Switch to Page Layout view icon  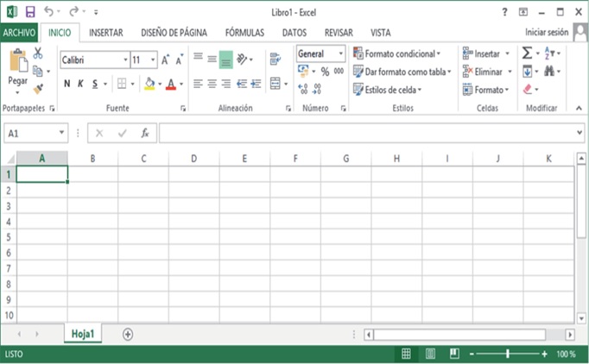click(x=430, y=354)
